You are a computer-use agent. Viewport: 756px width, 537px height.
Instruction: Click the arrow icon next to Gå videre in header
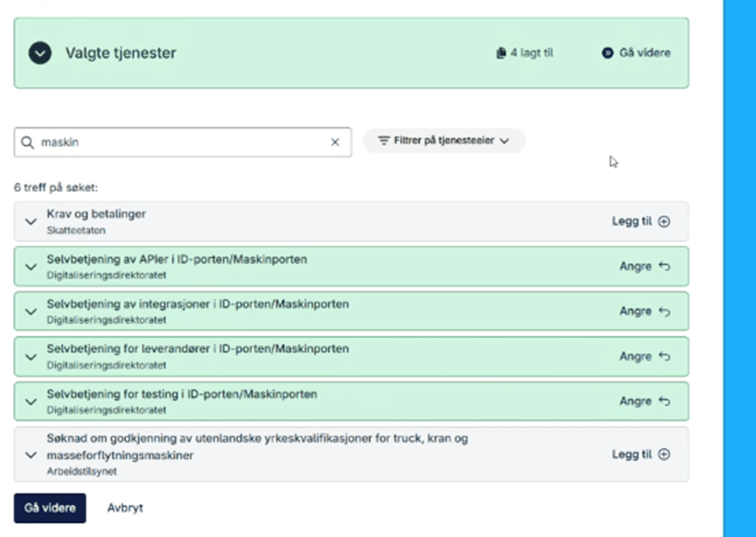click(607, 53)
